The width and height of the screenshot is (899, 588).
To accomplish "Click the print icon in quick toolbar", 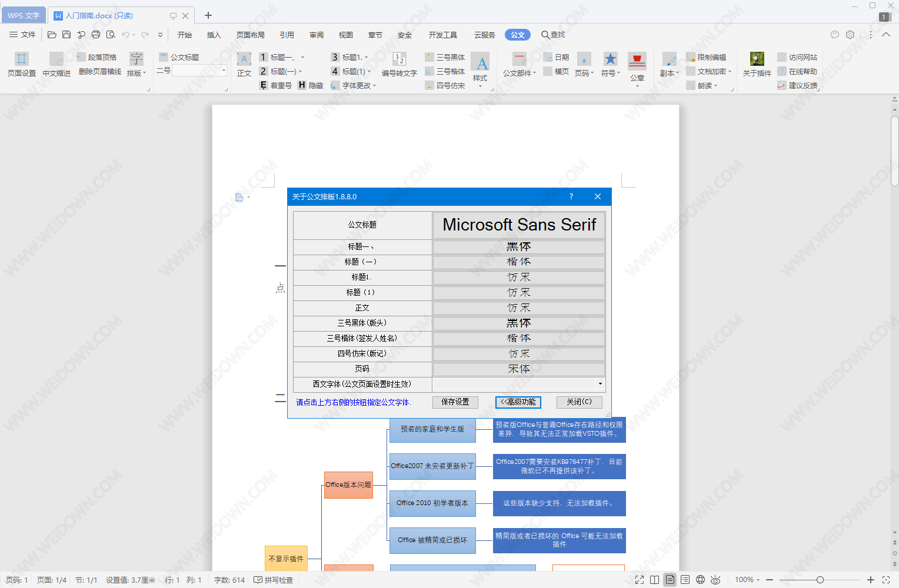I will [96, 35].
